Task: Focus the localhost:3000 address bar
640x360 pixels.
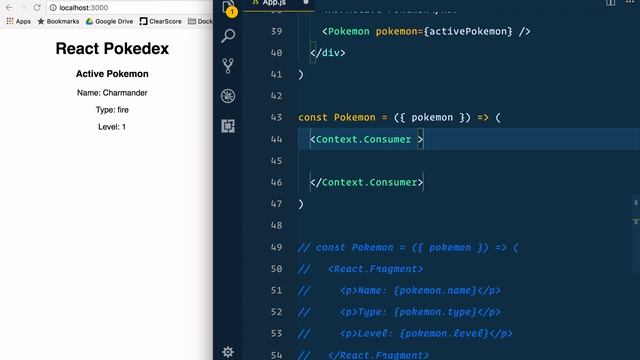Action: click(131, 7)
